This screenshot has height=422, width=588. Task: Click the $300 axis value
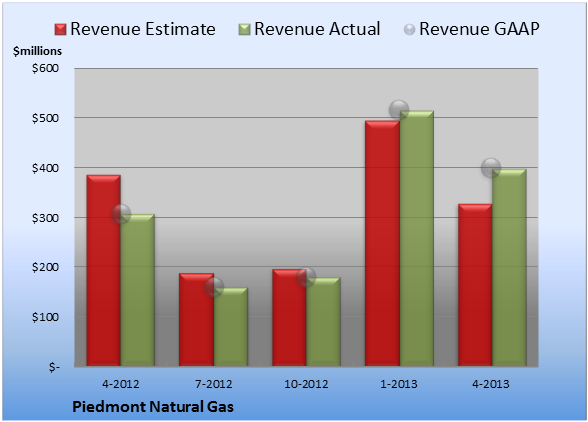click(45, 218)
